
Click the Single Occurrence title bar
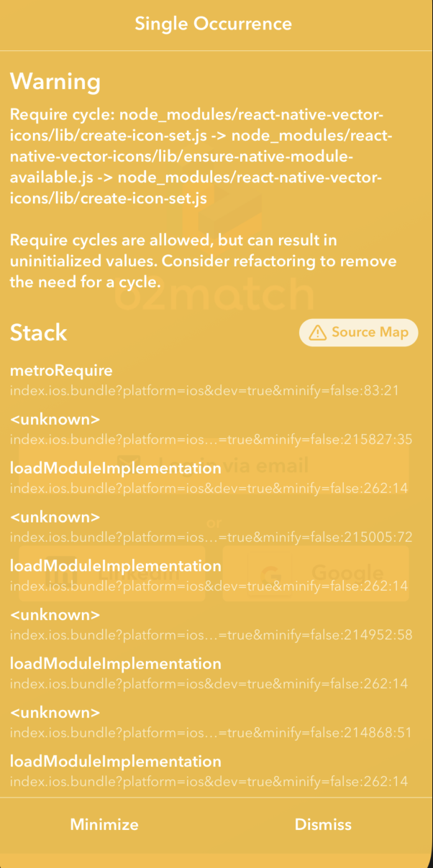point(214,24)
